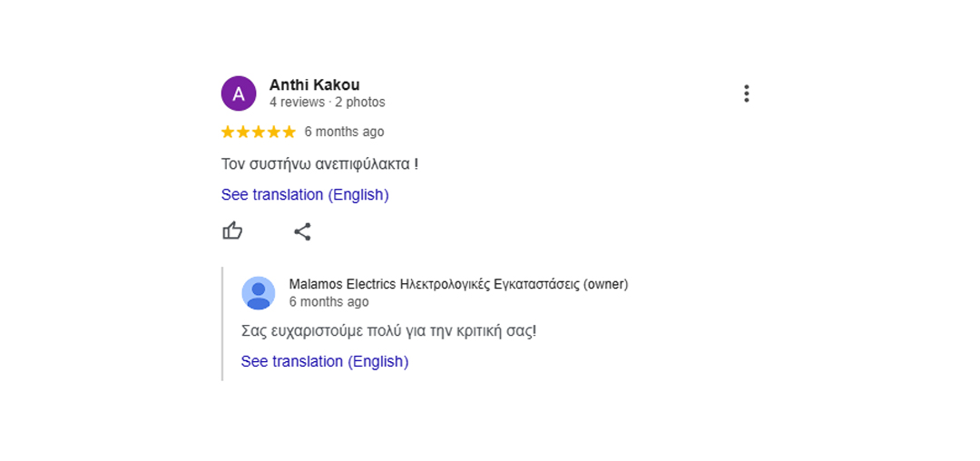
Task: Click the third yellow rating star
Action: coord(258,132)
